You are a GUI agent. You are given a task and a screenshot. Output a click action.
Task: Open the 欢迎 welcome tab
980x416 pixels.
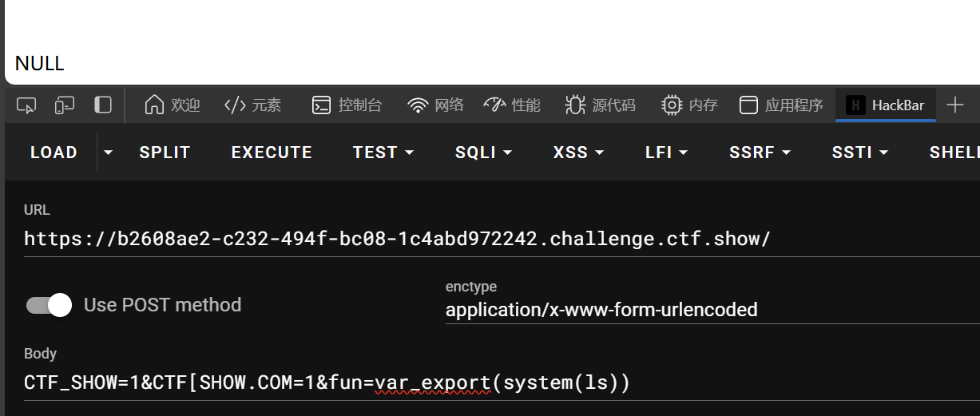pos(172,105)
